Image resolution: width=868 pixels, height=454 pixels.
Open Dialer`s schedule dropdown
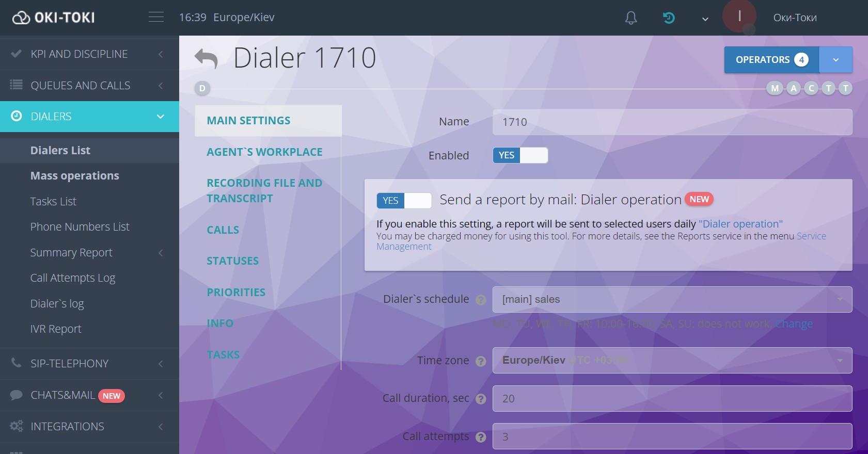[x=672, y=300]
